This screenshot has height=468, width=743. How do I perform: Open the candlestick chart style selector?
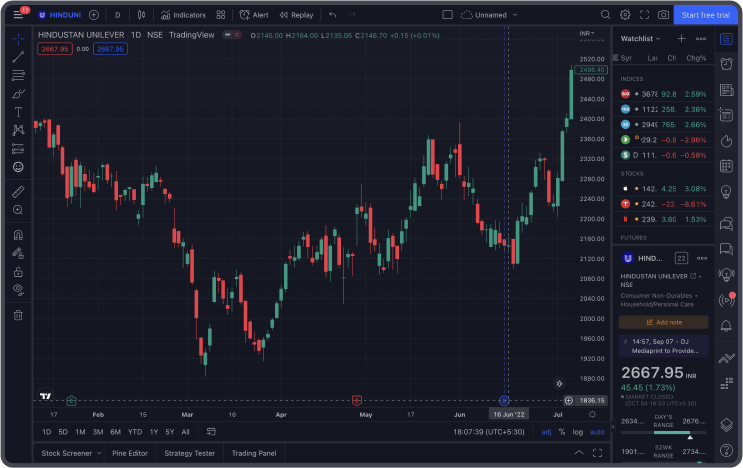point(141,15)
